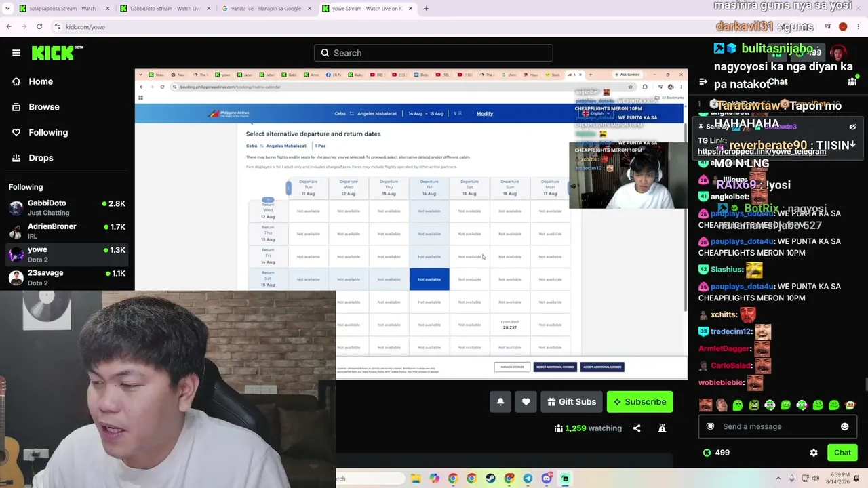Launch Steam from the taskbar
The height and width of the screenshot is (488, 868).
[490, 479]
